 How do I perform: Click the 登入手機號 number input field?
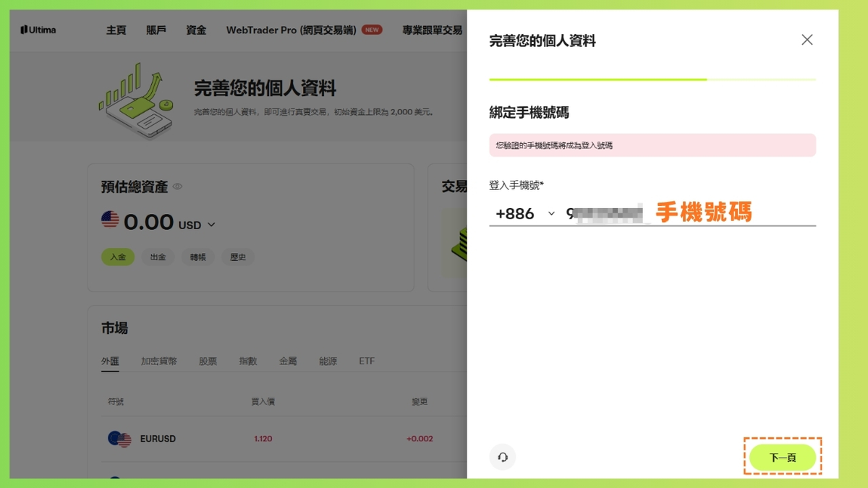pos(690,214)
